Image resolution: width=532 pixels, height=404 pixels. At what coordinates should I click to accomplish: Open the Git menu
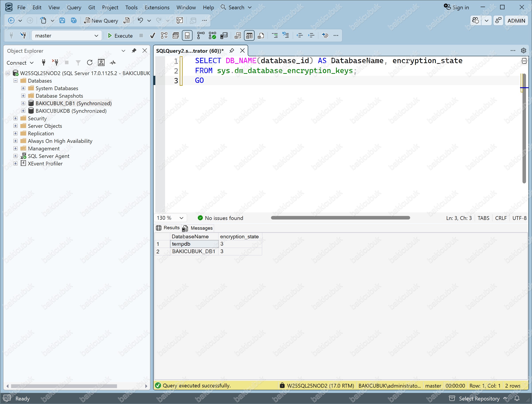[92, 8]
